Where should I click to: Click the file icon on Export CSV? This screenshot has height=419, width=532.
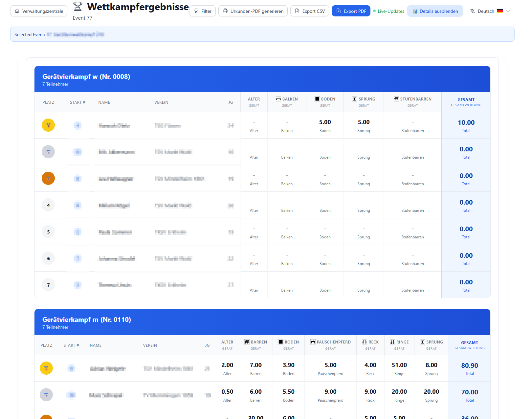pos(297,11)
